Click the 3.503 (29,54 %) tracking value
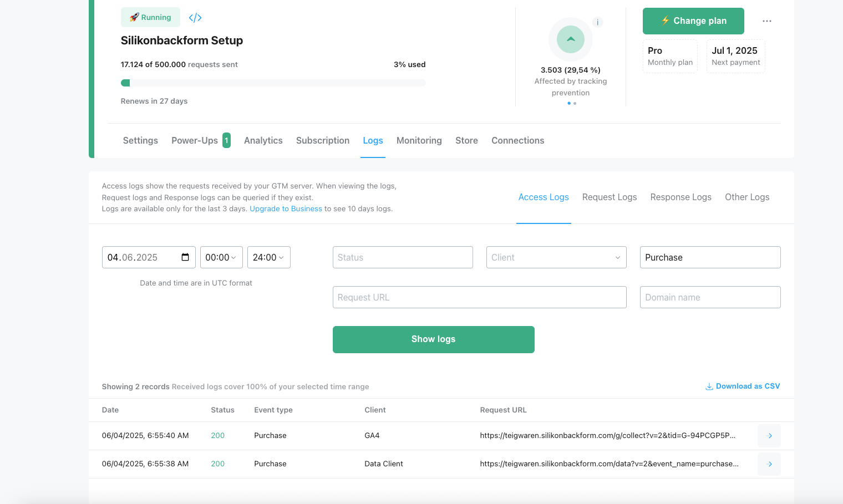Viewport: 843px width, 504px height. tap(571, 70)
